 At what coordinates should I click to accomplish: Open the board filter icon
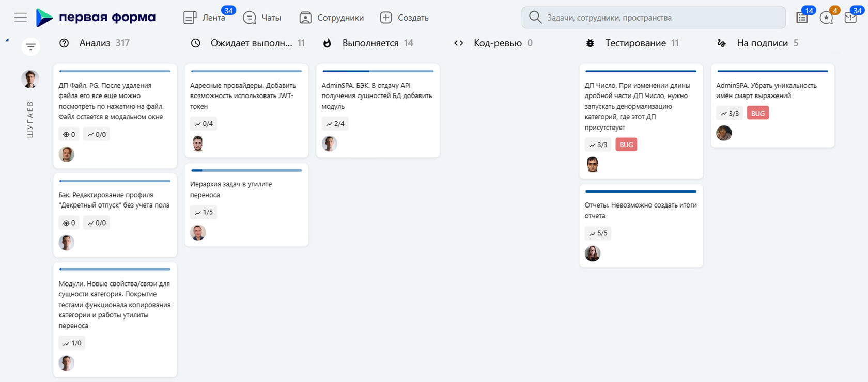coord(30,47)
